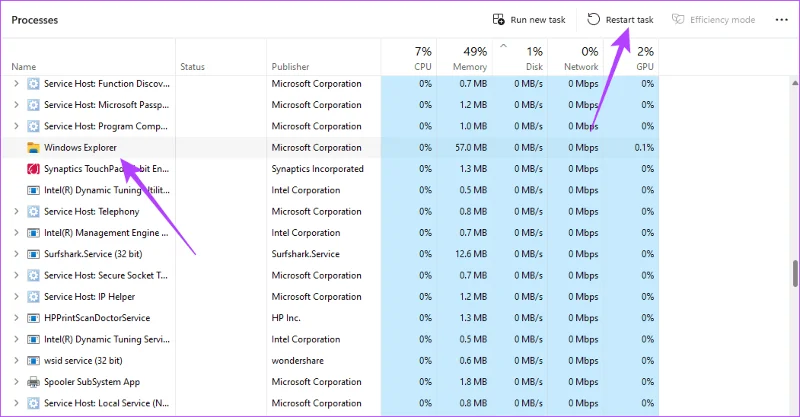Click the 12.6 MB memory value
This screenshot has width=800, height=417.
(x=471, y=254)
